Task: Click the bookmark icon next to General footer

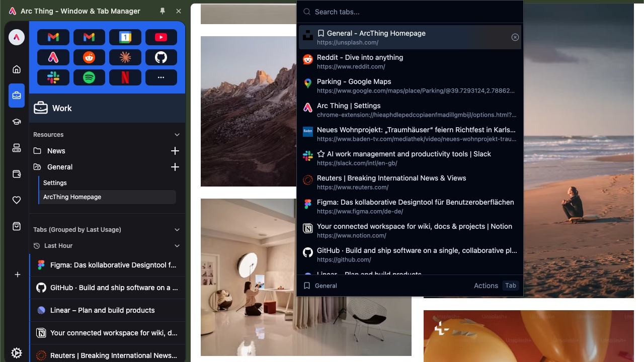Action: pyautogui.click(x=307, y=286)
